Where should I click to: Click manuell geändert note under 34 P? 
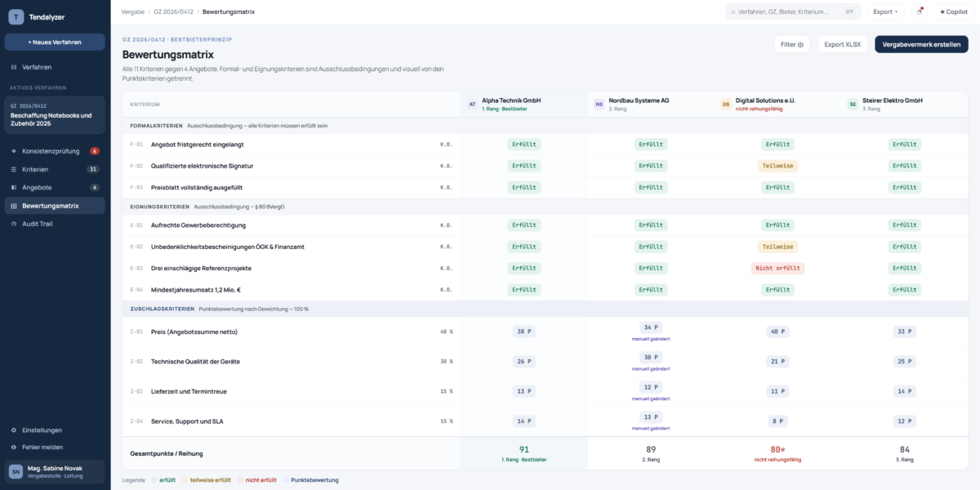(x=651, y=339)
